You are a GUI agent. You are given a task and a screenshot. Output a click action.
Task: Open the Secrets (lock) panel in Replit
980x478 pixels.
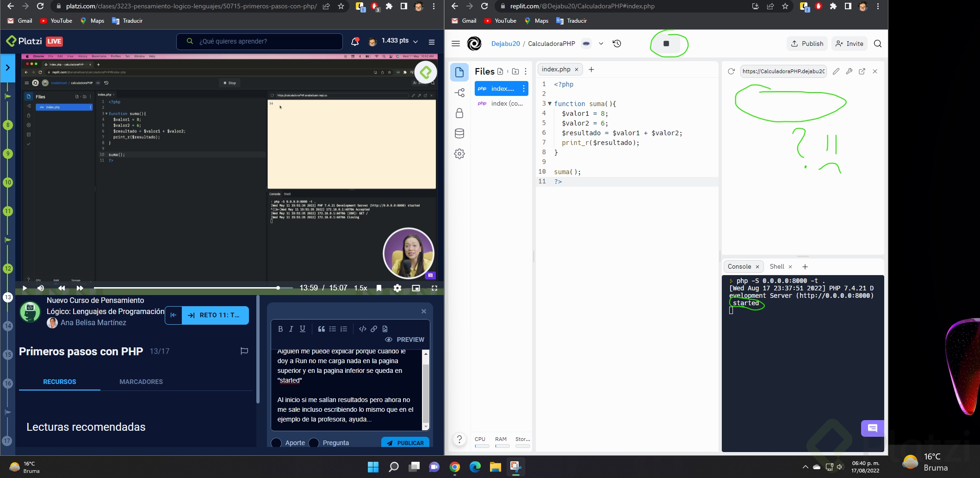pyautogui.click(x=459, y=113)
